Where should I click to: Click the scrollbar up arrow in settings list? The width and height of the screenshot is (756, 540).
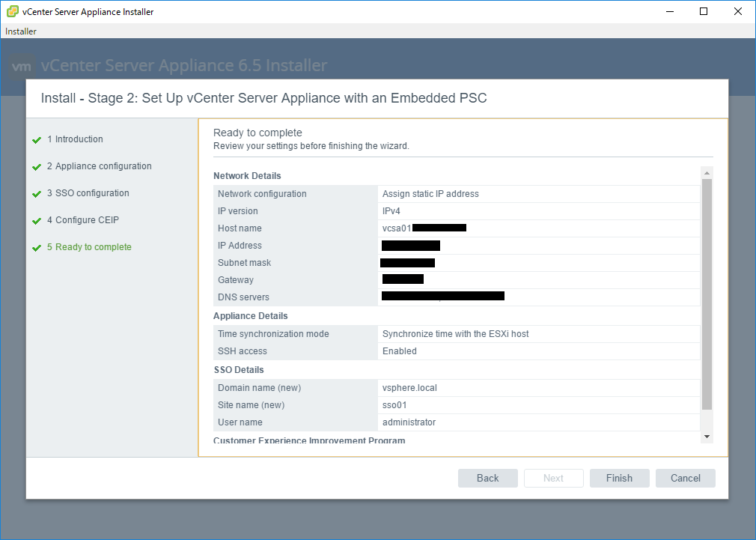(707, 173)
